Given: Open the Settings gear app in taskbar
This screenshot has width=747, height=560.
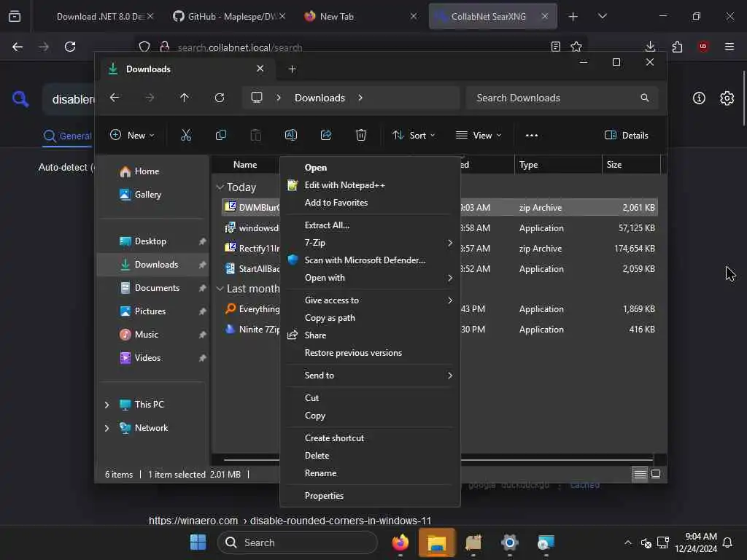Looking at the screenshot, I should pos(509,542).
